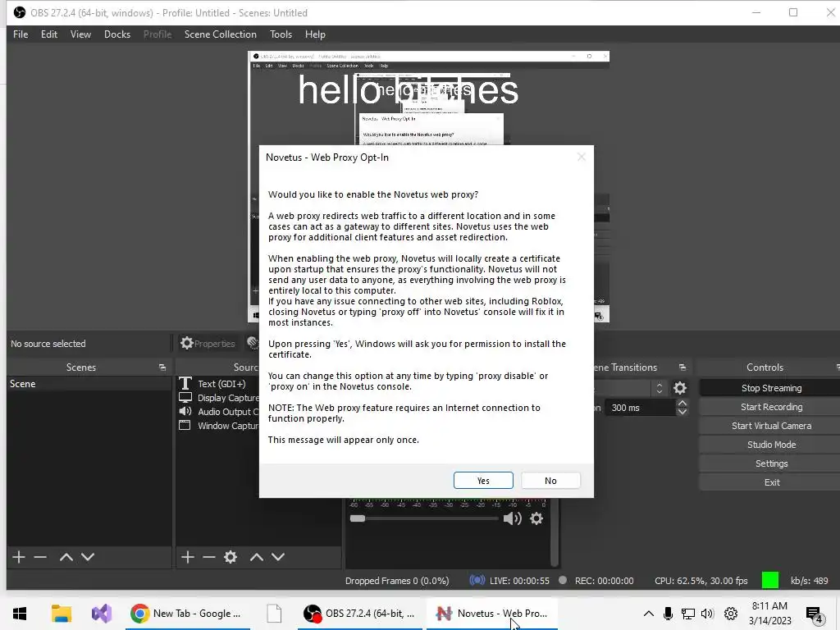This screenshot has width=840, height=630.
Task: Click Start Virtual Camera button
Action: [771, 426]
